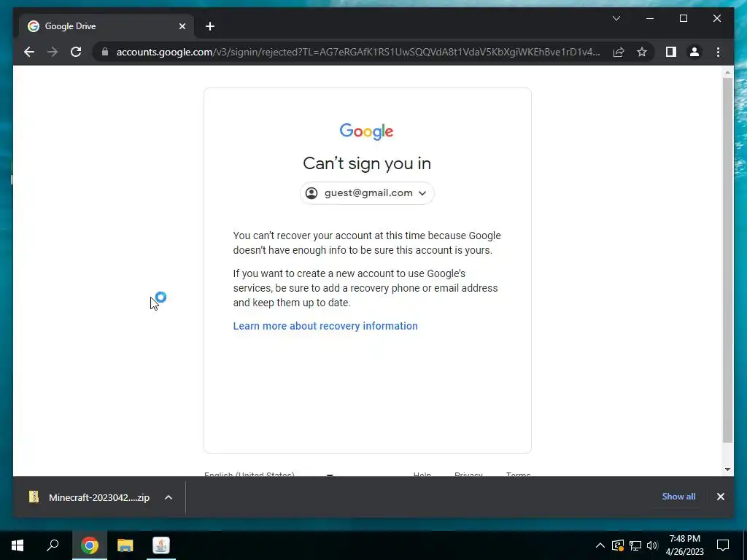Open the Chrome side panel icon

click(671, 52)
